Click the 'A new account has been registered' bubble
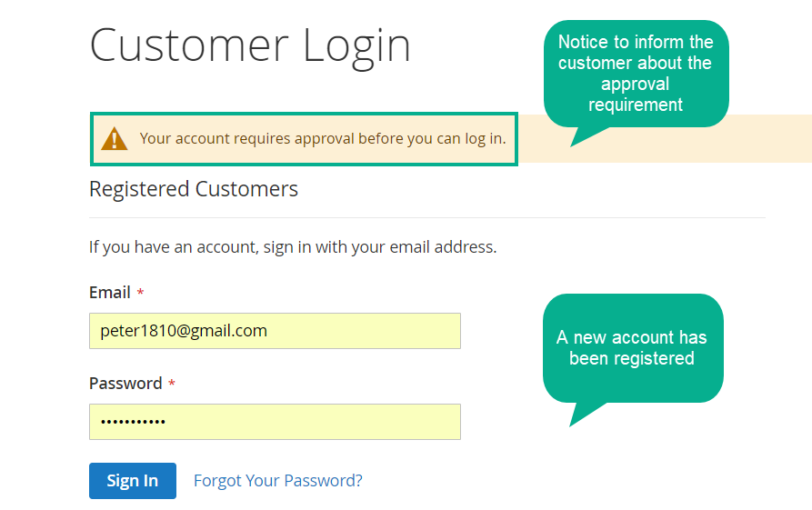The image size is (812, 510). [x=633, y=348]
